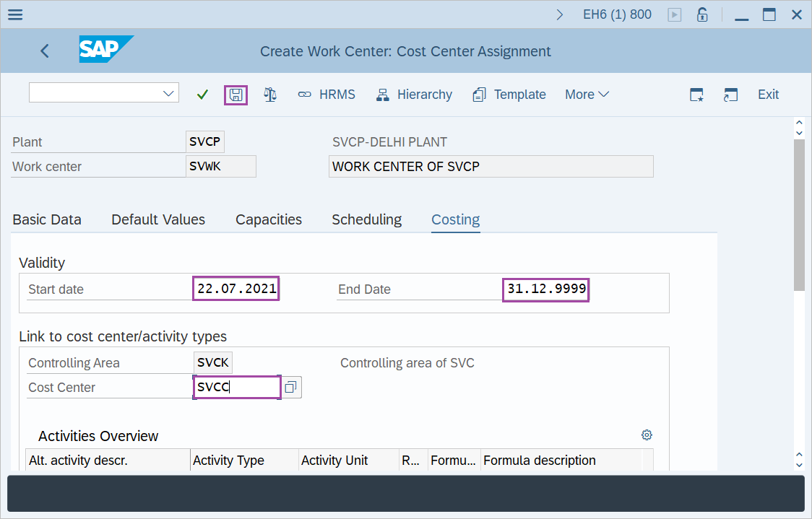
Task: Open the balance scale comparison icon
Action: [270, 95]
